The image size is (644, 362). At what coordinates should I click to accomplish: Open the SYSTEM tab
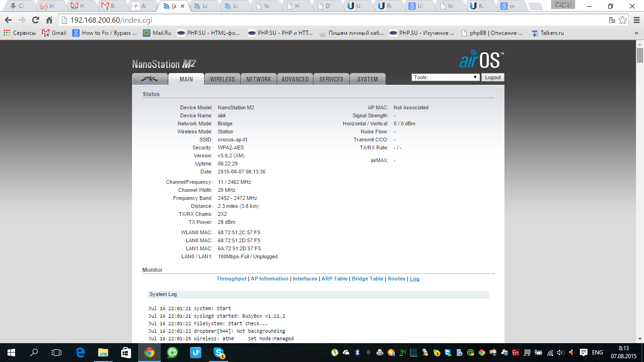coord(368,79)
